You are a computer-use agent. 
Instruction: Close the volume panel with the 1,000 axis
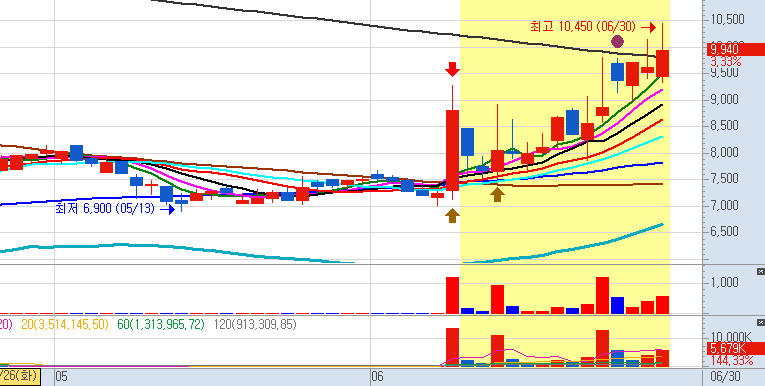pyautogui.click(x=760, y=271)
